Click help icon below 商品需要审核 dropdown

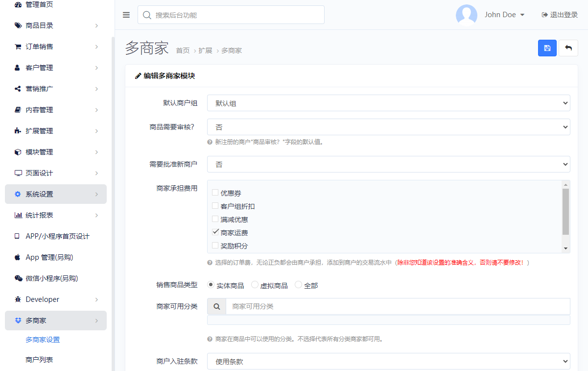[x=210, y=142]
